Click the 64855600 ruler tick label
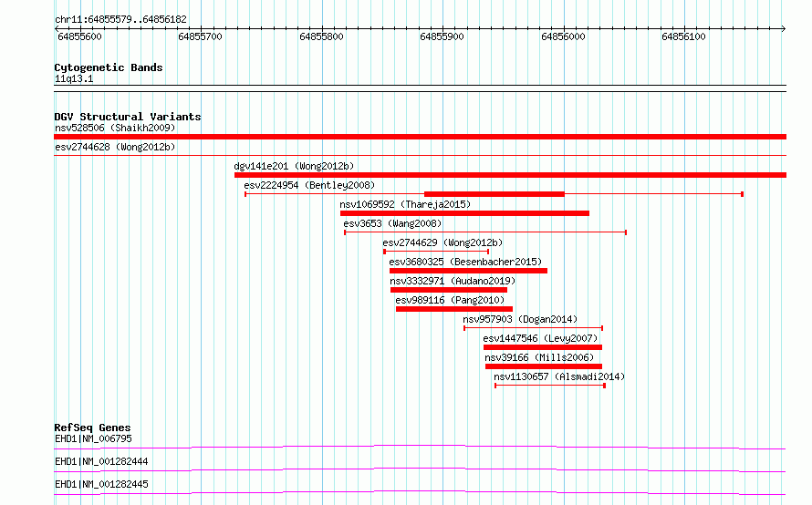Image resolution: width=812 pixels, height=505 pixels. coord(79,36)
